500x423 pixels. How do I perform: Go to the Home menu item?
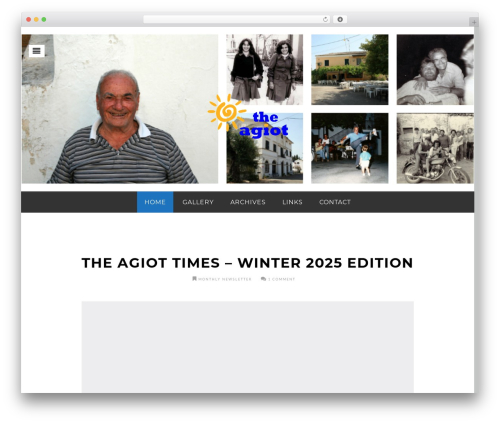coord(155,202)
